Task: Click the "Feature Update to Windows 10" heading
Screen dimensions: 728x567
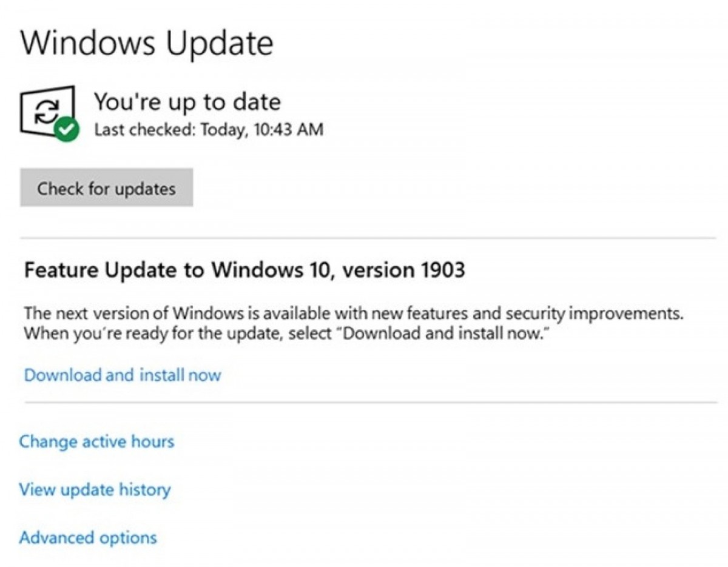Action: pos(175,270)
